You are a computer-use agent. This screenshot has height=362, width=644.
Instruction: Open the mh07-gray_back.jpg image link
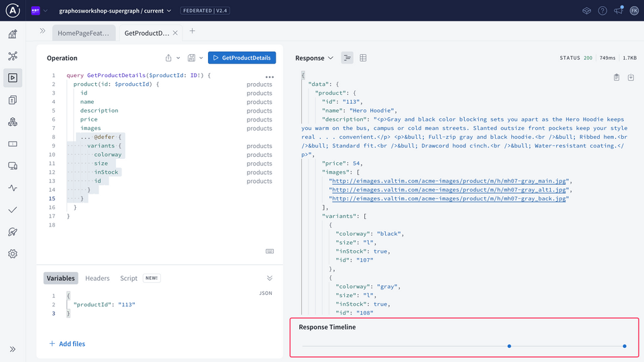(x=449, y=198)
